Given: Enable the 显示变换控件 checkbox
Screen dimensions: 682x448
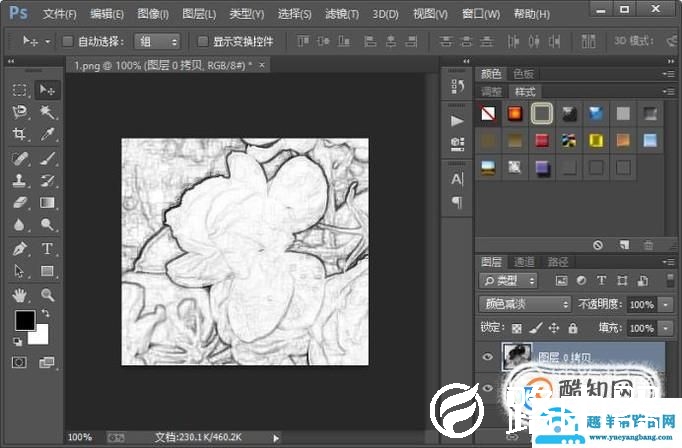Looking at the screenshot, I should tap(202, 41).
